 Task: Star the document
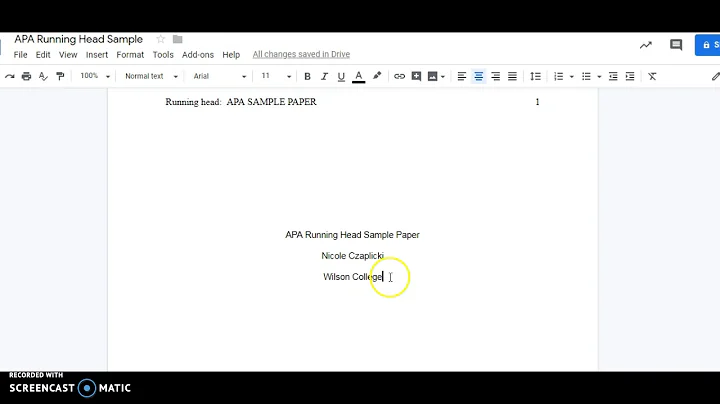tap(160, 39)
